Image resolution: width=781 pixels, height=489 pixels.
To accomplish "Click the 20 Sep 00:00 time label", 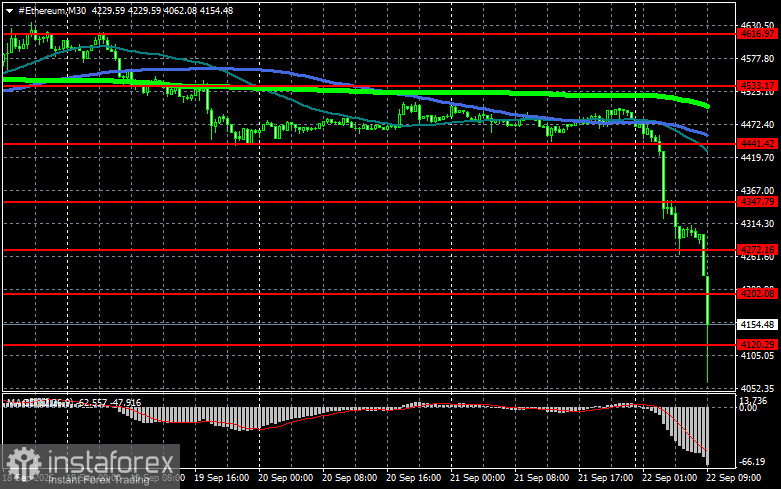I will click(x=285, y=478).
